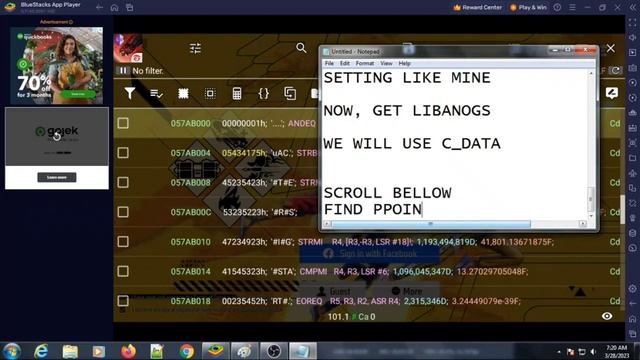Switch to OBS Studio in taskbar

(273, 351)
